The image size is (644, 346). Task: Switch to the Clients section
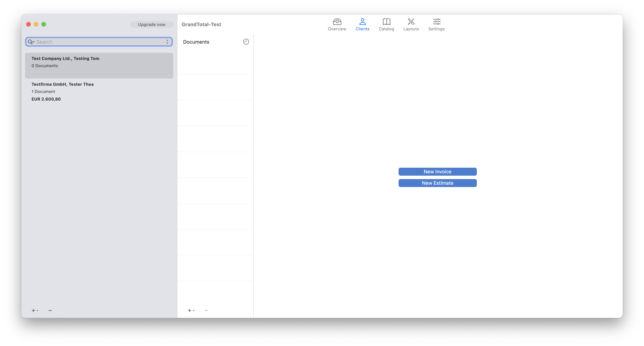point(362,24)
